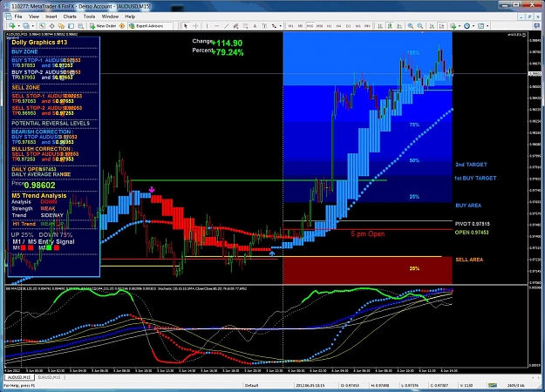Viewport: 545px width, 392px height.
Task: Click the '1st BUY TARGET' label
Action: [x=475, y=178]
